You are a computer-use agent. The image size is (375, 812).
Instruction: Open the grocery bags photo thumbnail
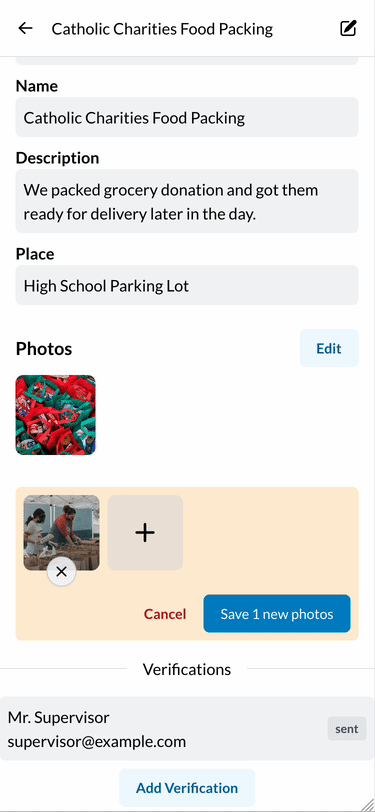(55, 415)
